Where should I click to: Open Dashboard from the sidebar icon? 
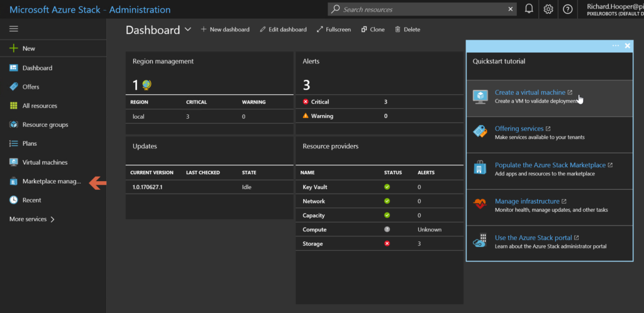(x=14, y=68)
